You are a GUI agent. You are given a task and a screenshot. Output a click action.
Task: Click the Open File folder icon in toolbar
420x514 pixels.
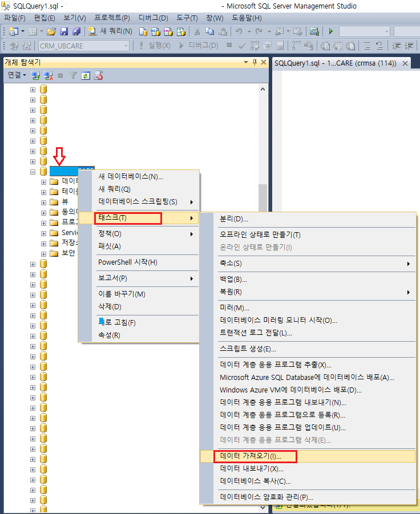(51, 31)
